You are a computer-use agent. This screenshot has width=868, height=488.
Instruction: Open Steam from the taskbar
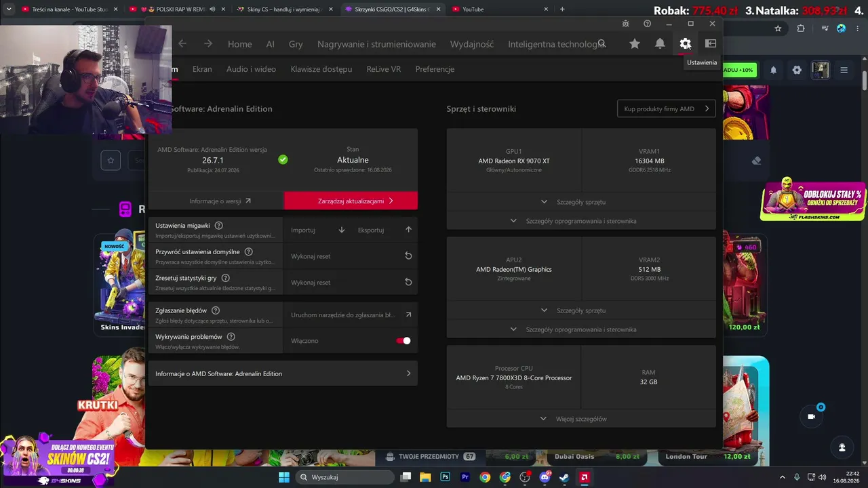564,477
